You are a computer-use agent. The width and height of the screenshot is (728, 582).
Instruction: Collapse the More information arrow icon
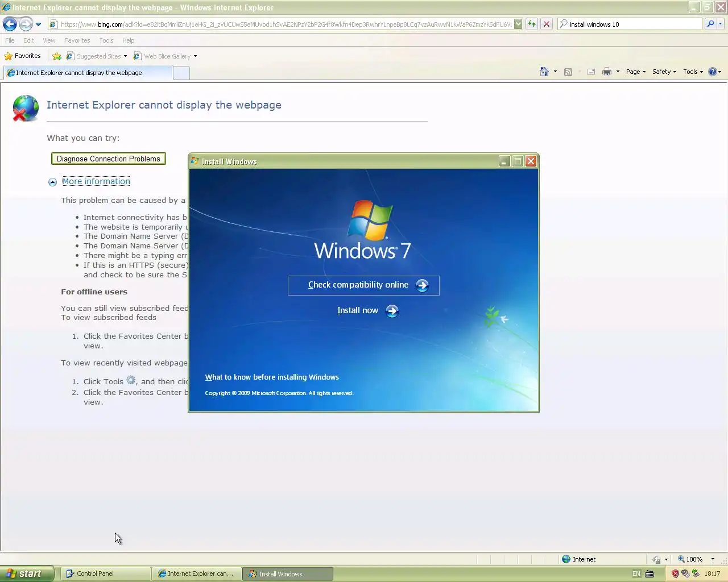coord(52,182)
